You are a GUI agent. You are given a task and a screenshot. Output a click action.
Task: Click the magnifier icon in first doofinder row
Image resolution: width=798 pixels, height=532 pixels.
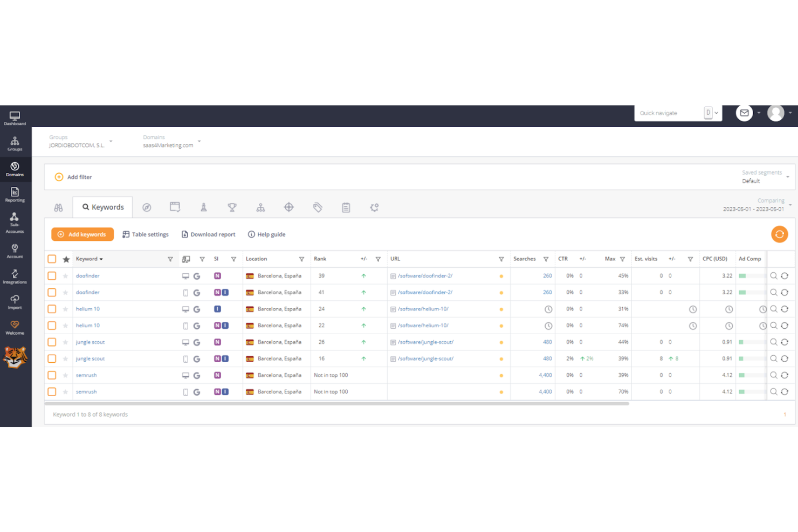773,275
